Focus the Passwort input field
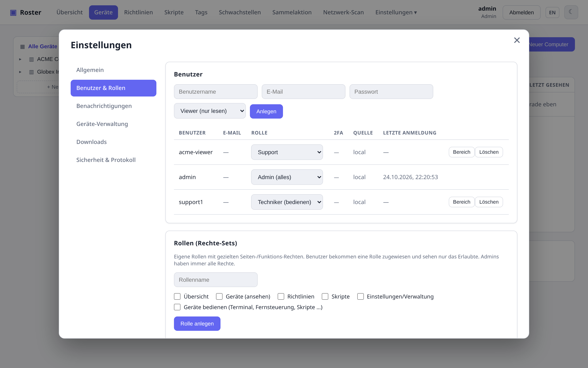Image resolution: width=588 pixels, height=368 pixels. click(391, 92)
